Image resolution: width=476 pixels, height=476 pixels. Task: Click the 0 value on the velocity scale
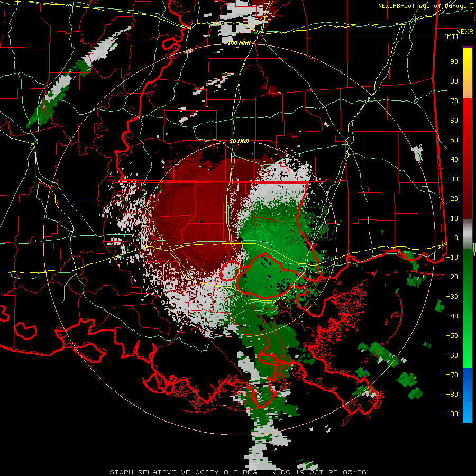456,237
